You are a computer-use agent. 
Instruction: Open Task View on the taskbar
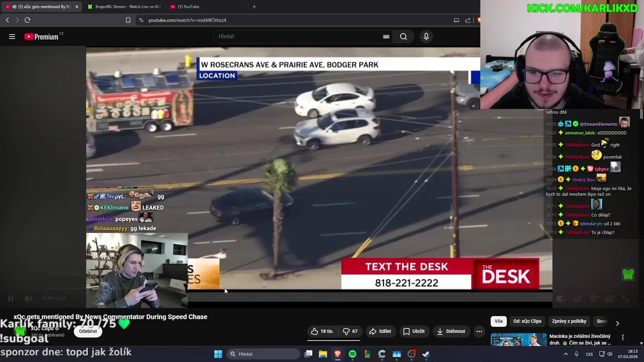tap(308, 354)
